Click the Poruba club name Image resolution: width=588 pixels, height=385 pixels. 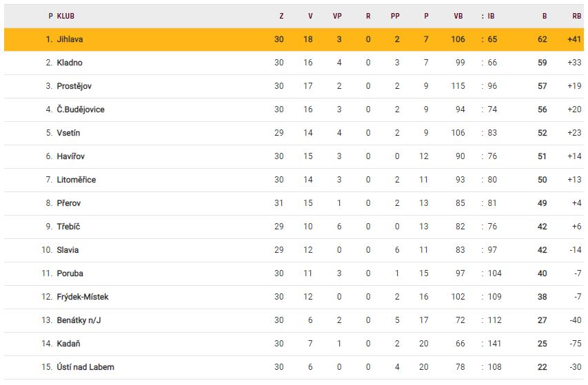70,273
